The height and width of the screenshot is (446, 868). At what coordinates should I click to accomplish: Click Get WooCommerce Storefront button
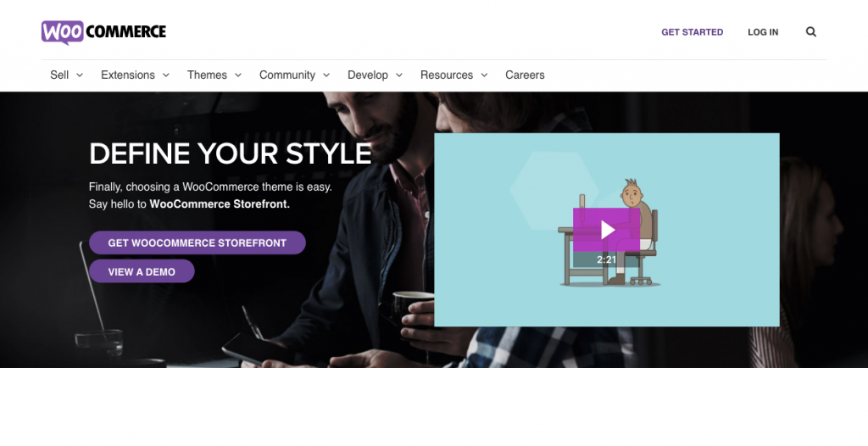tap(197, 243)
